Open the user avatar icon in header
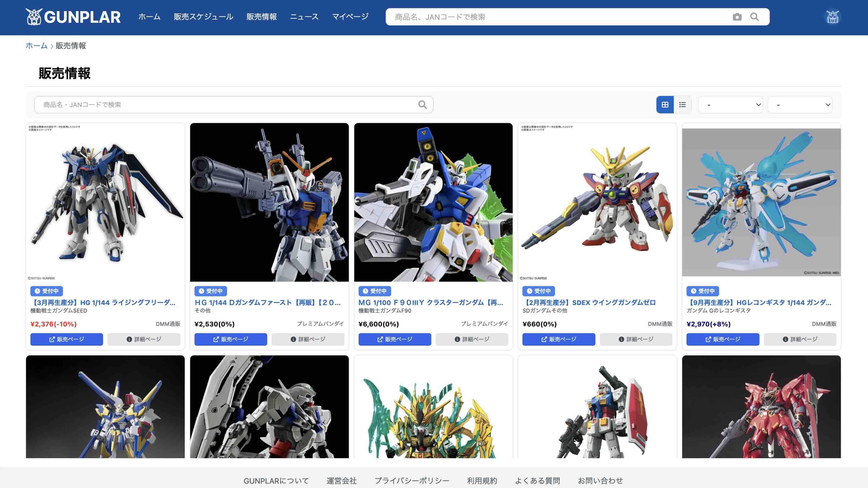 pyautogui.click(x=832, y=17)
